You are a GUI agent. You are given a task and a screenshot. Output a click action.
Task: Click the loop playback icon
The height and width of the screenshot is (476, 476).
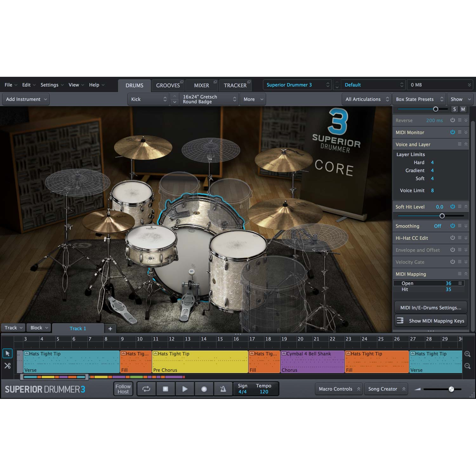pyautogui.click(x=146, y=388)
